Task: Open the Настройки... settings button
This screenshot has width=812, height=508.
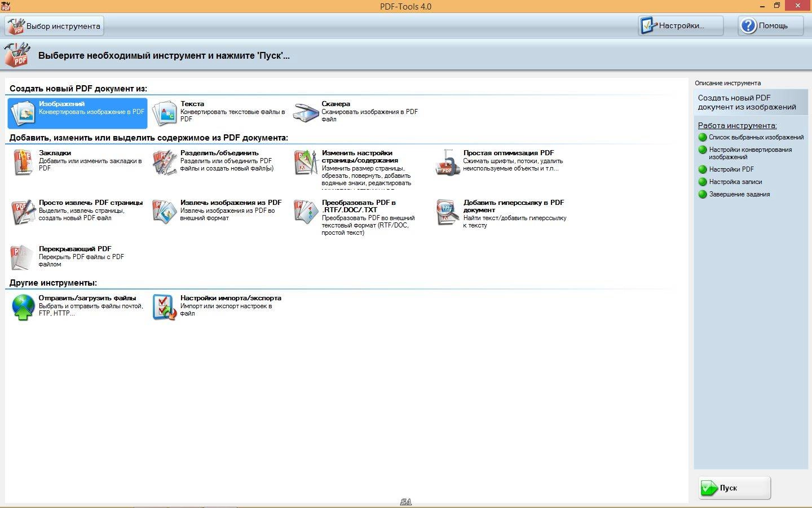Action: coord(681,25)
